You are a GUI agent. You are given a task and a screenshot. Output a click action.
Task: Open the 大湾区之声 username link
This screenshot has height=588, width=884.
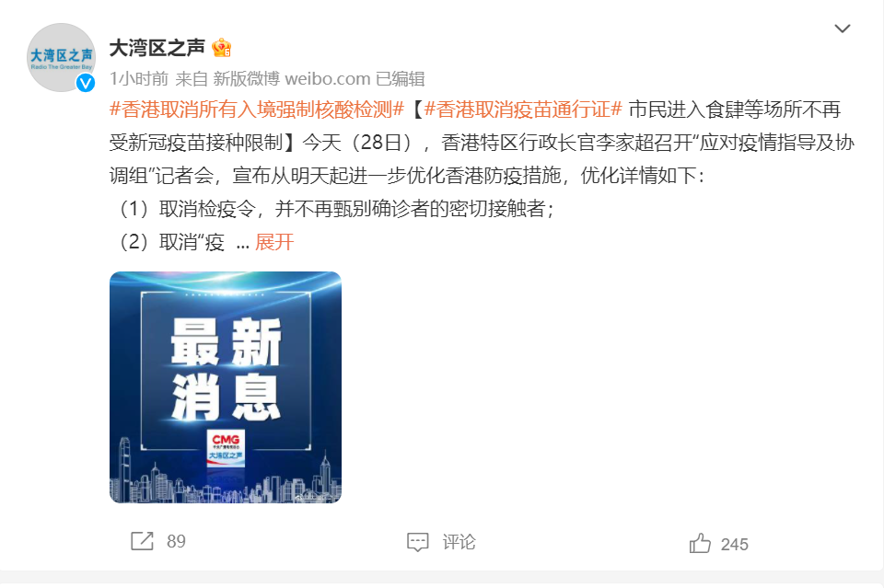tap(157, 48)
